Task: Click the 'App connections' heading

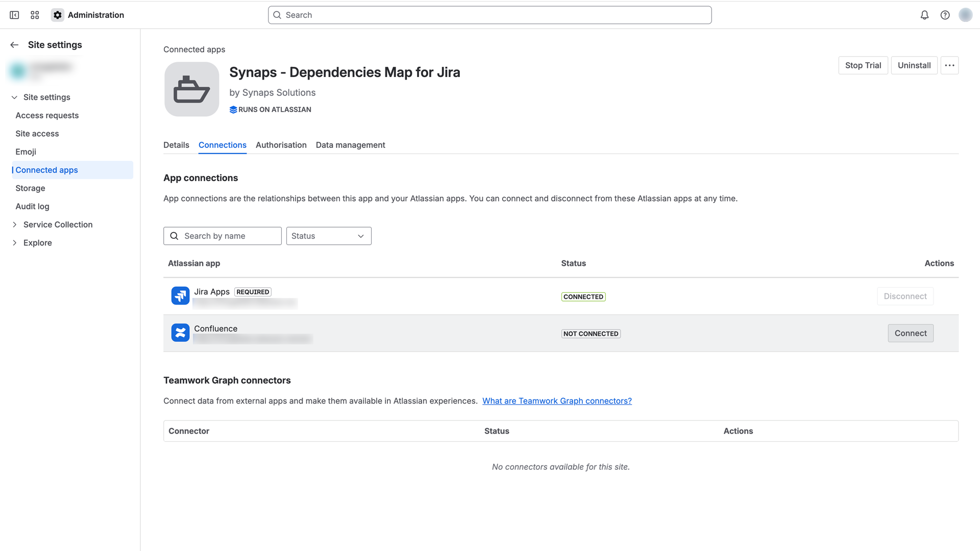Action: [201, 178]
